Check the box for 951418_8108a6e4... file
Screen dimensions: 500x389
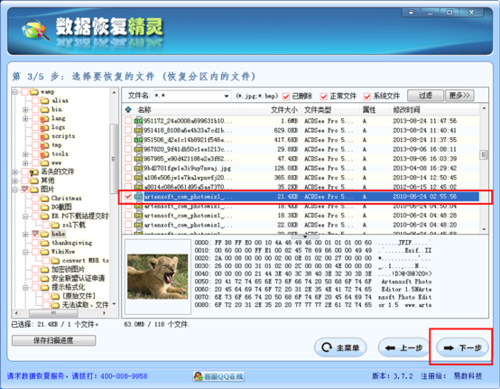pos(128,130)
